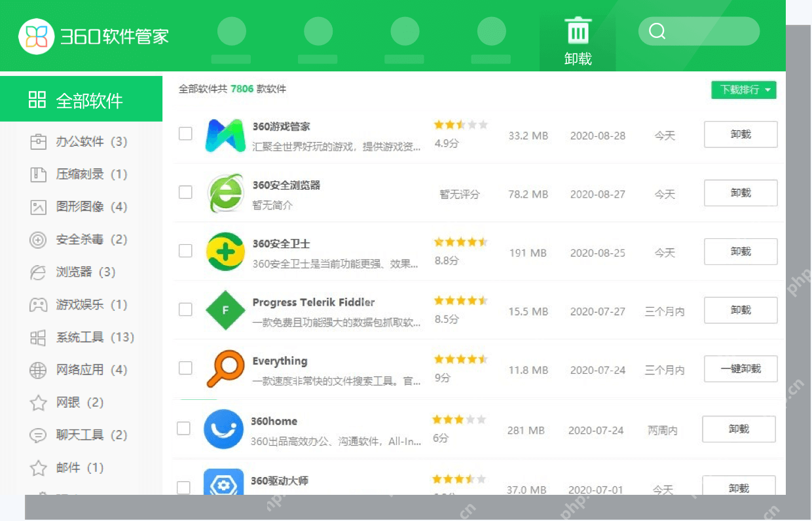The height and width of the screenshot is (521, 812).
Task: Click the date 2020-07-27
Action: pyautogui.click(x=598, y=312)
